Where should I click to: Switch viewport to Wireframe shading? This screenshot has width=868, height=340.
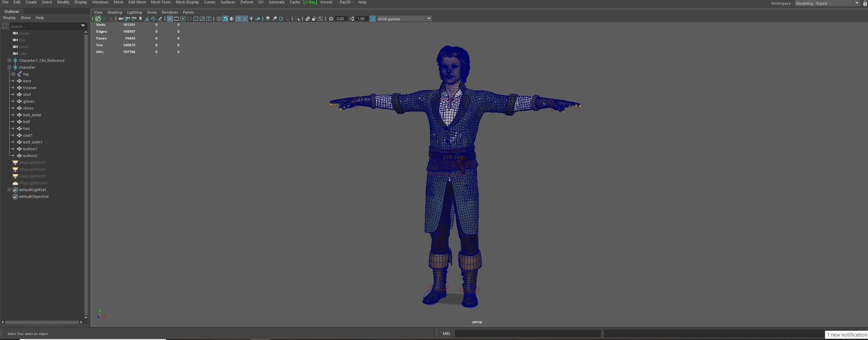(x=219, y=19)
